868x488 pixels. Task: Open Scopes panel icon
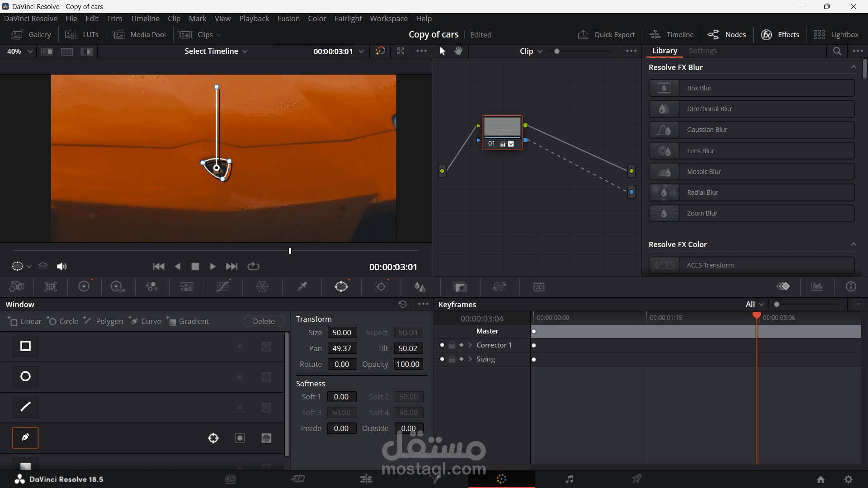pyautogui.click(x=817, y=286)
